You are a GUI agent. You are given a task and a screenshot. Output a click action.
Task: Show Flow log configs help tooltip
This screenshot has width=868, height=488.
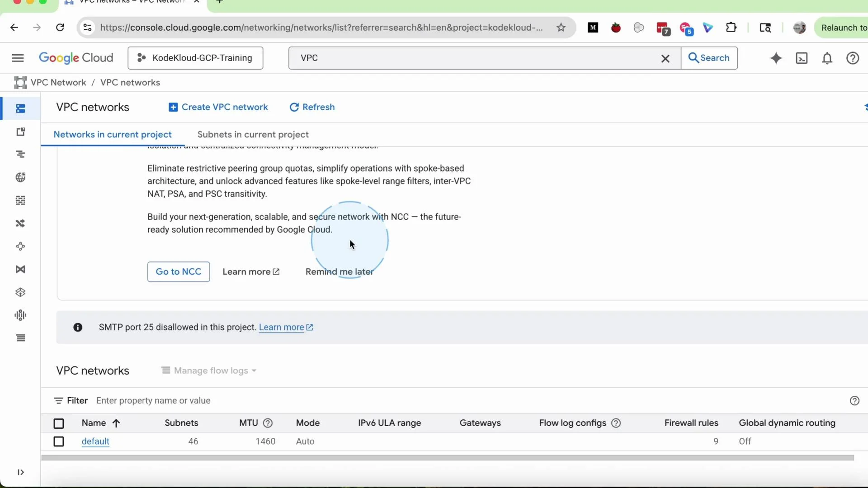click(616, 423)
